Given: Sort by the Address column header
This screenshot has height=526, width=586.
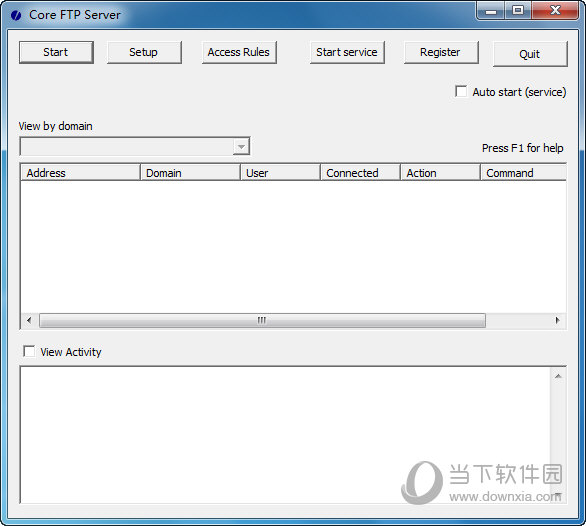Looking at the screenshot, I should click(x=80, y=173).
